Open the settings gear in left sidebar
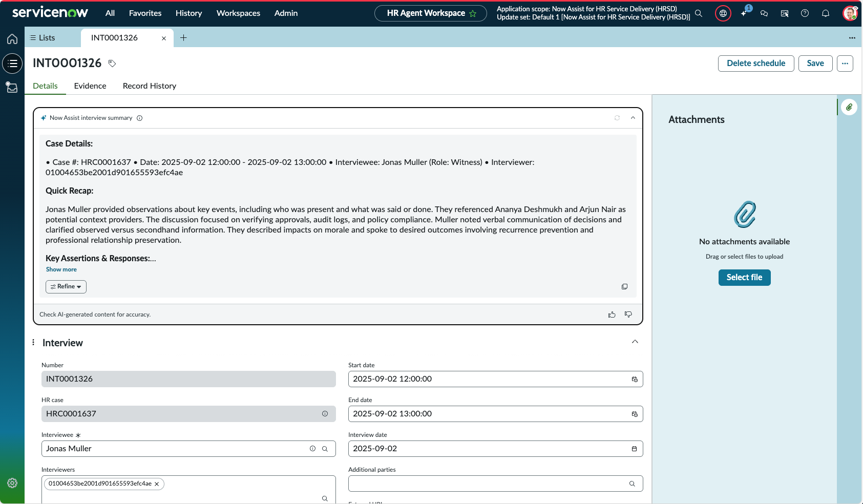This screenshot has height=504, width=863. (12, 483)
